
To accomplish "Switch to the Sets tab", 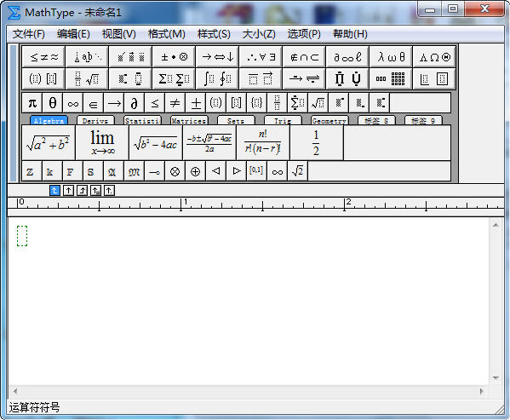I will click(x=236, y=120).
